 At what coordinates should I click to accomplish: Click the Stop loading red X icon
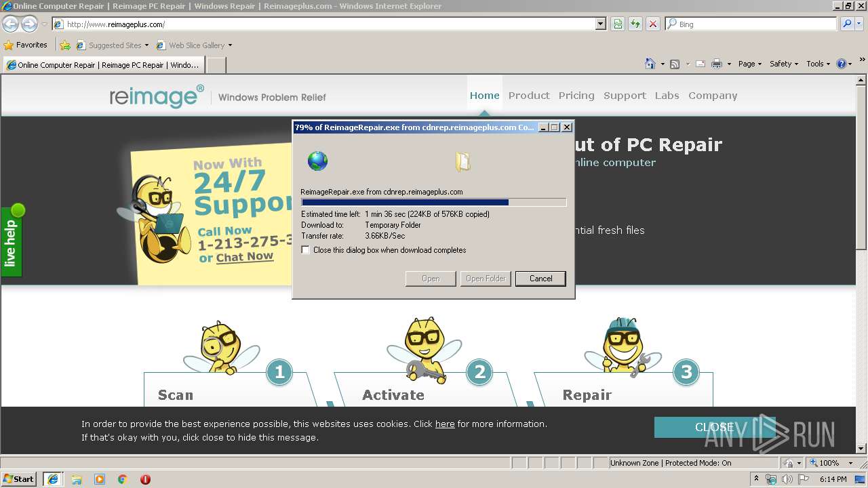coord(653,24)
